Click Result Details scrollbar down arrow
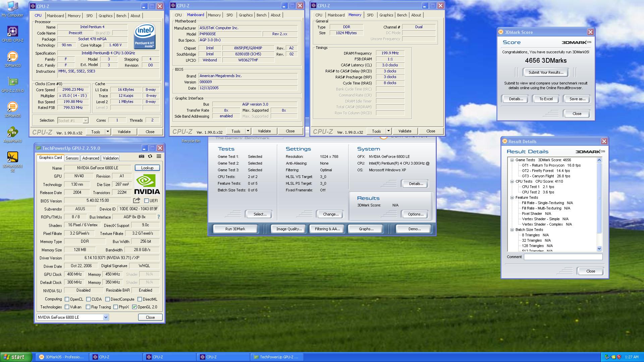This screenshot has width=644, height=362. (x=599, y=249)
